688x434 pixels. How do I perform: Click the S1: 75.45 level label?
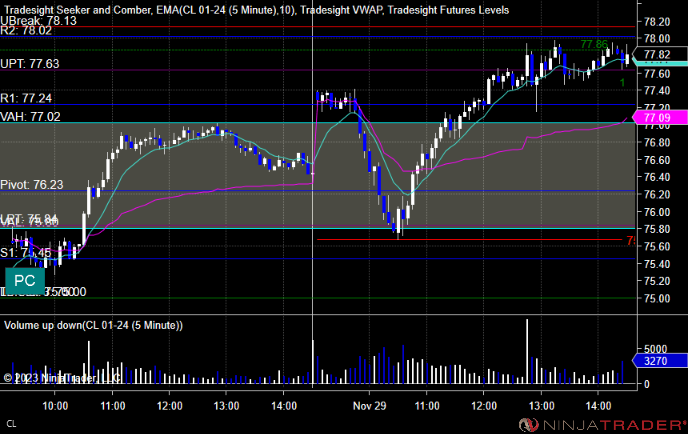[25, 252]
